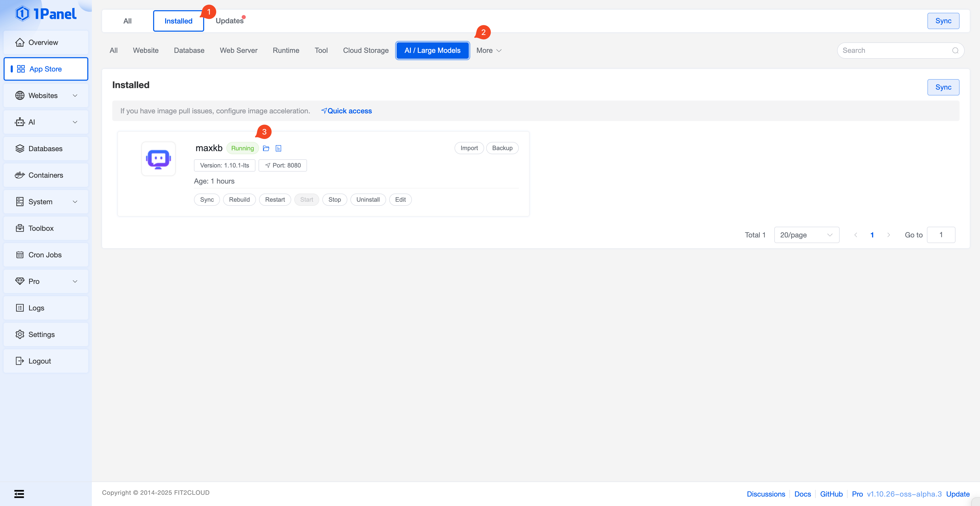Click the Databases stack icon
Image resolution: width=980 pixels, height=506 pixels.
pyautogui.click(x=20, y=149)
